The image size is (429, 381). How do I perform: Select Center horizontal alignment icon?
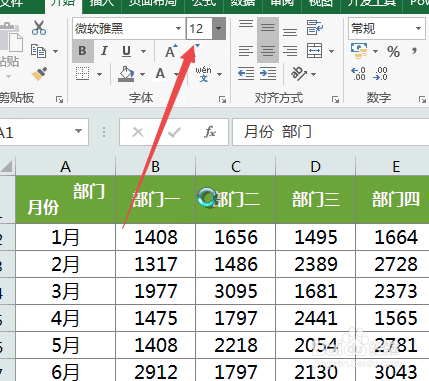[x=268, y=51]
